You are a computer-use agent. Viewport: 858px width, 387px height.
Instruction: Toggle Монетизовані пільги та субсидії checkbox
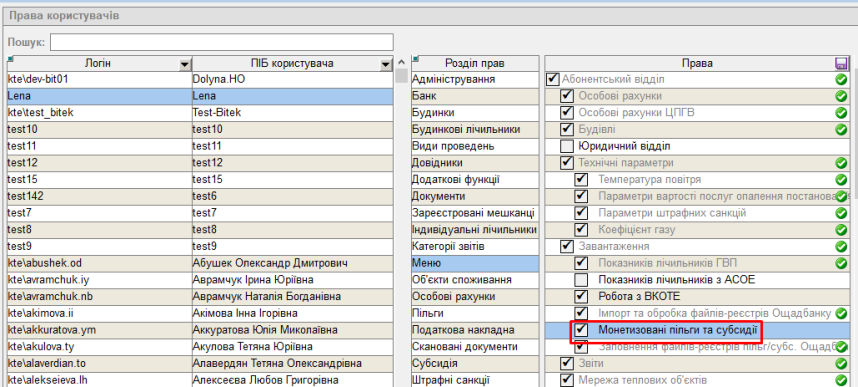[581, 330]
